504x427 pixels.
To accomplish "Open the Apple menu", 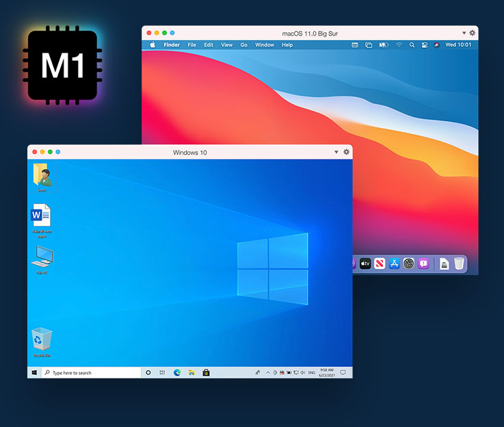I will tap(152, 44).
